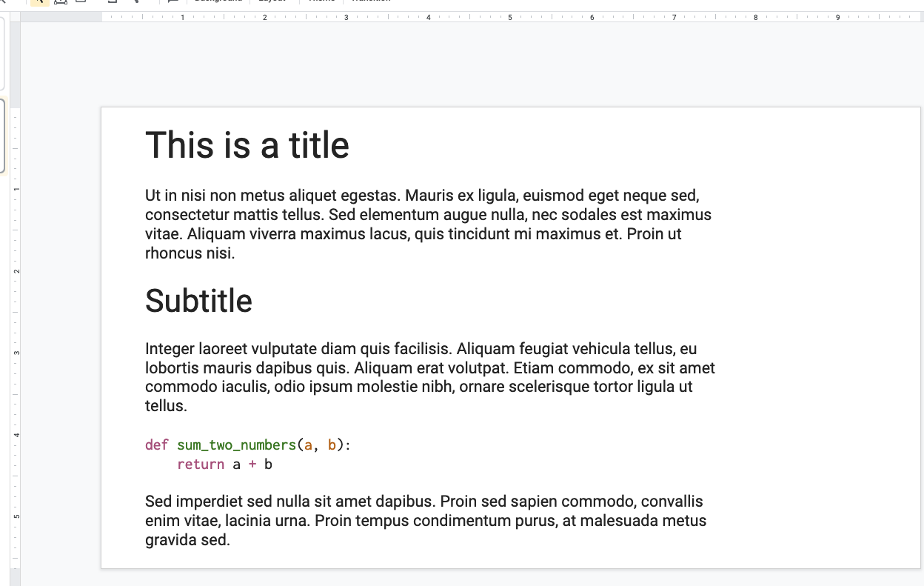924x586 pixels.
Task: Select the current slide thumbnail in the filmstrip
Action: pos(4,136)
